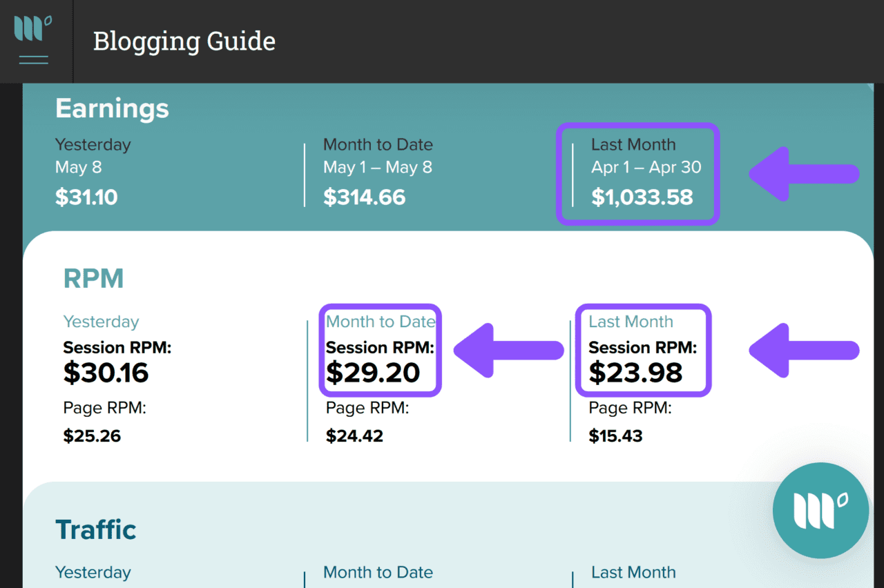This screenshot has width=884, height=588.
Task: Click the RPM section heading
Action: point(93,278)
